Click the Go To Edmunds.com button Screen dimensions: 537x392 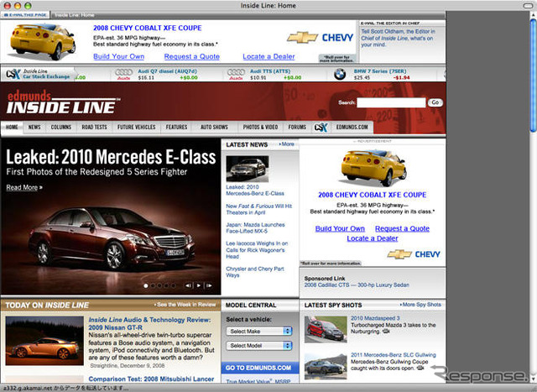[x=258, y=368]
